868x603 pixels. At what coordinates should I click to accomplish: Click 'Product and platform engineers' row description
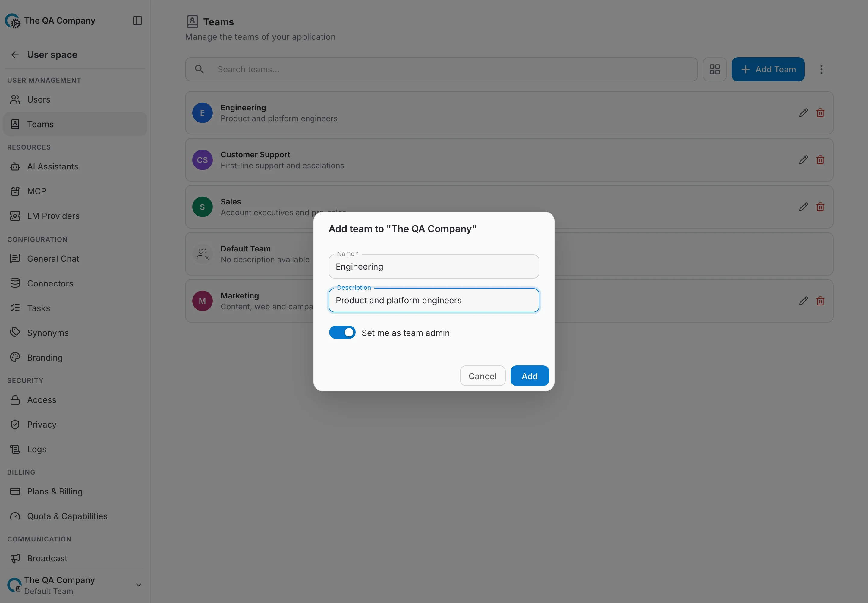(279, 118)
